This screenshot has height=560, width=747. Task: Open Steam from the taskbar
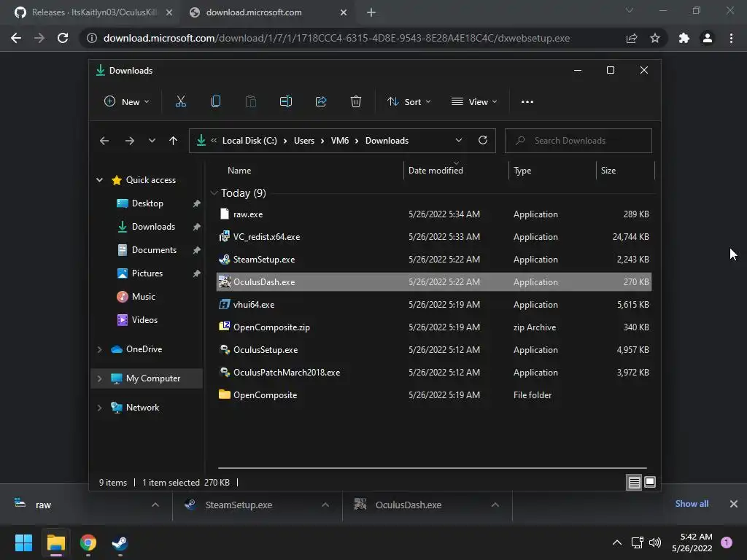pyautogui.click(x=120, y=542)
